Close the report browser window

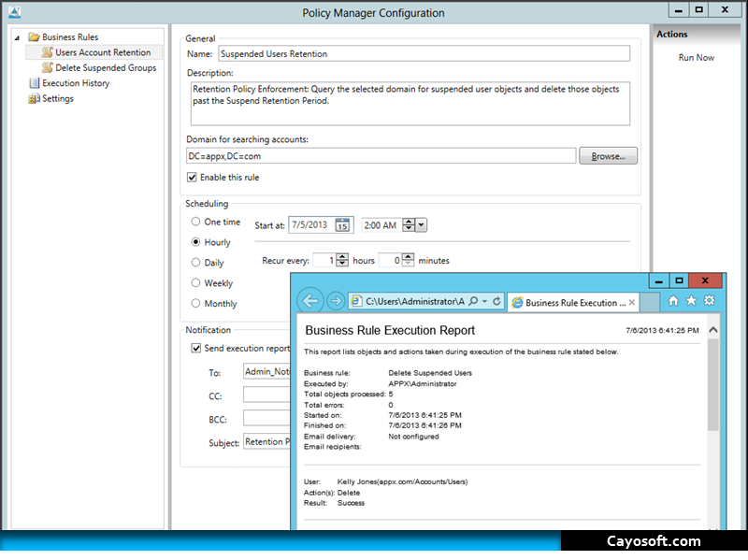(706, 281)
